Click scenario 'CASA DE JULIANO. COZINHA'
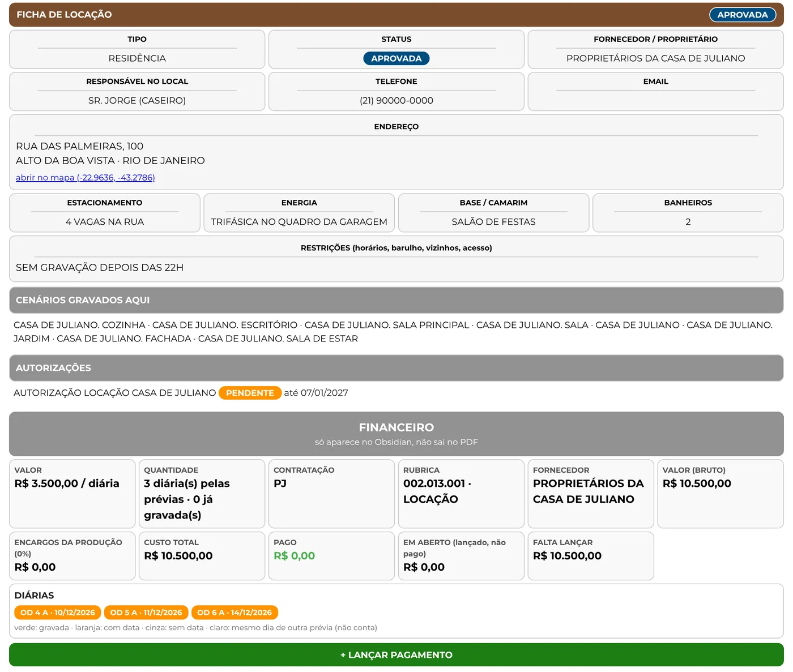The height and width of the screenshot is (672, 793). [79, 325]
